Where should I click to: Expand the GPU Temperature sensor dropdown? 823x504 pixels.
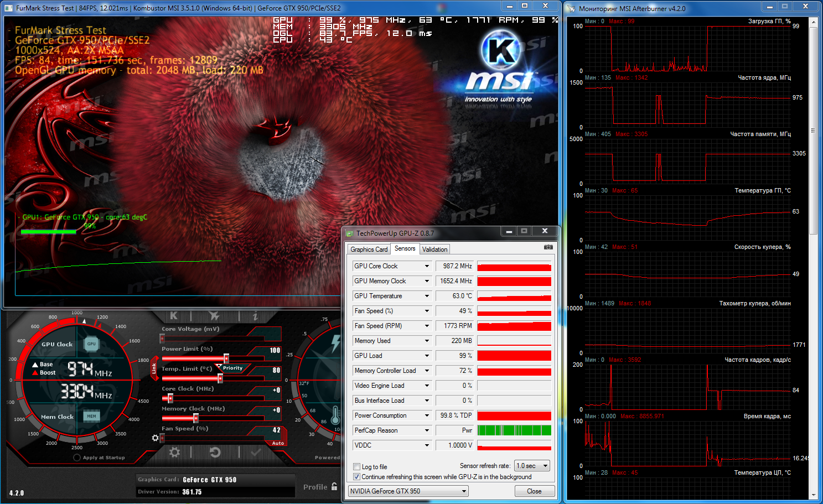pyautogui.click(x=427, y=296)
